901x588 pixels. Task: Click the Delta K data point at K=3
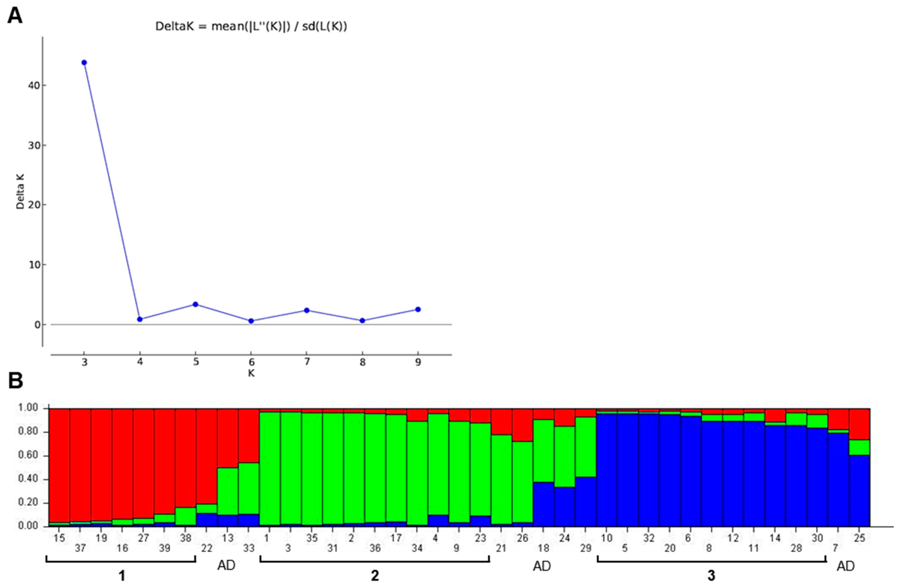click(x=84, y=62)
